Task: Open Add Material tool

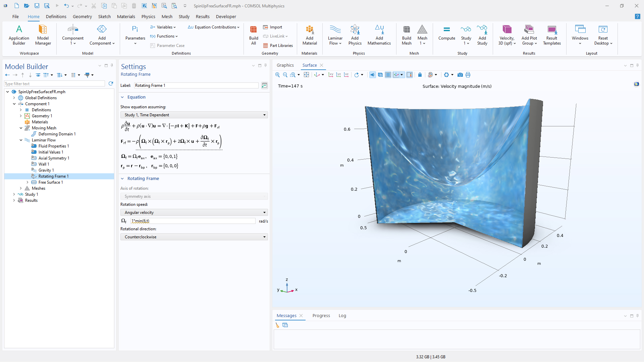Action: pyautogui.click(x=309, y=35)
